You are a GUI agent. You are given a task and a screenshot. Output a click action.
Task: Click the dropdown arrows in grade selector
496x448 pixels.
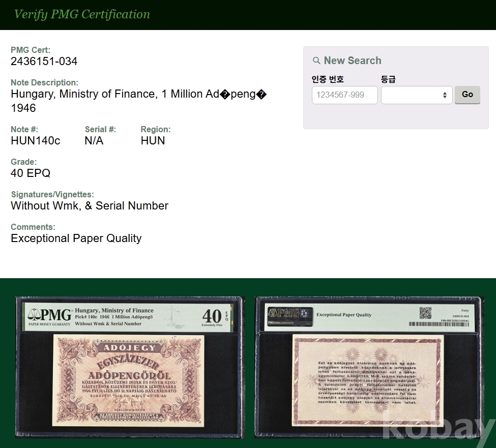pyautogui.click(x=445, y=95)
